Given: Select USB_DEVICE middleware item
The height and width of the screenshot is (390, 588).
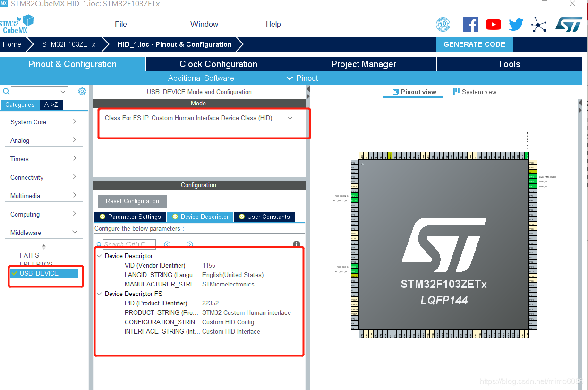Looking at the screenshot, I should point(44,273).
